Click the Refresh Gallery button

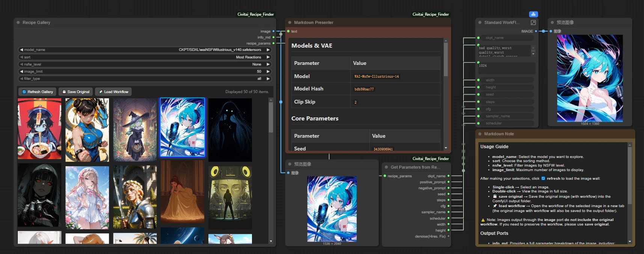point(37,92)
